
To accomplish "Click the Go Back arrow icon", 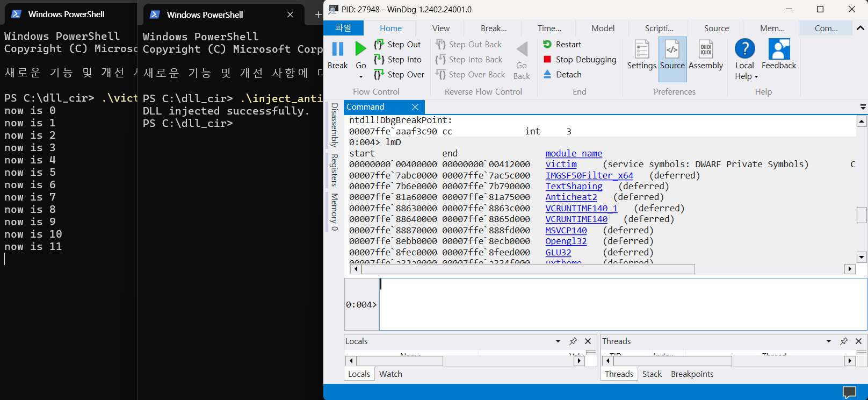I will pyautogui.click(x=522, y=49).
